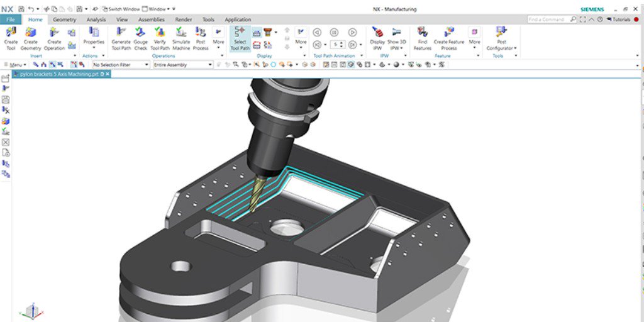
Task: Open the Operation Navigator in left resource bar
Action: point(6,88)
